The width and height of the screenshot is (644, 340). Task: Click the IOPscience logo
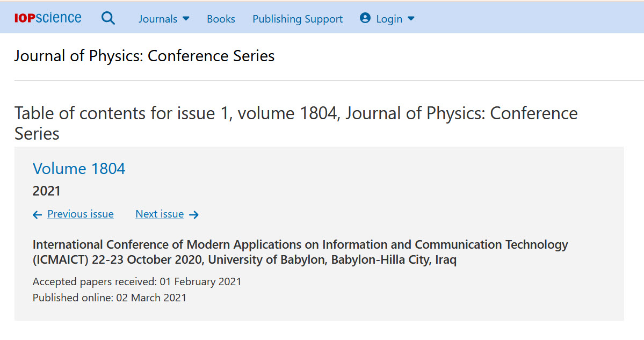(x=48, y=18)
